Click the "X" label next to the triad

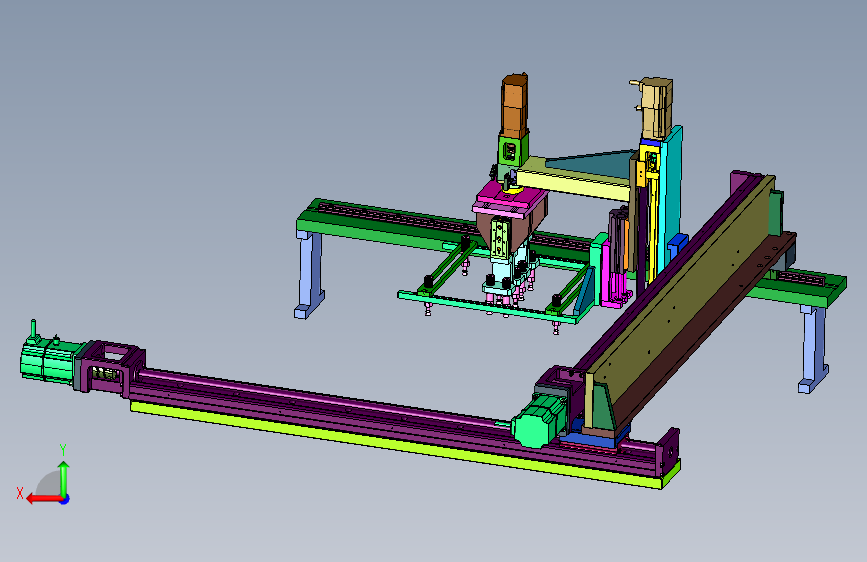[20, 493]
